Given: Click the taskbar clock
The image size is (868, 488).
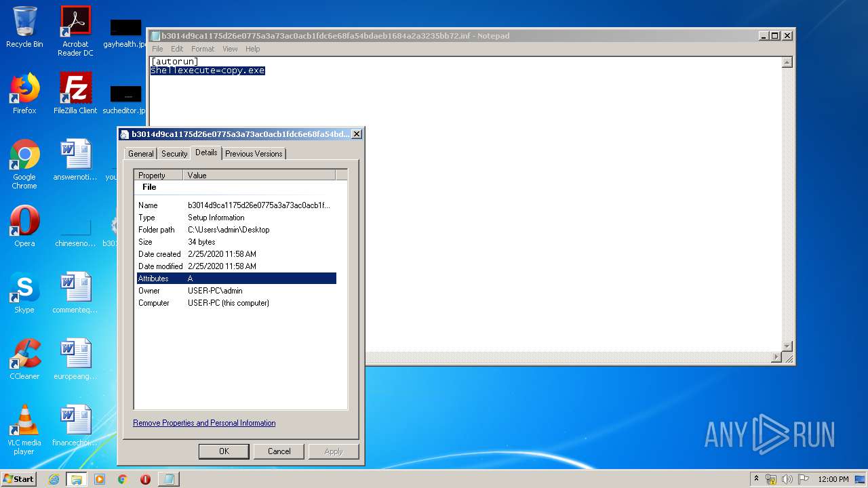Looking at the screenshot, I should (833, 479).
